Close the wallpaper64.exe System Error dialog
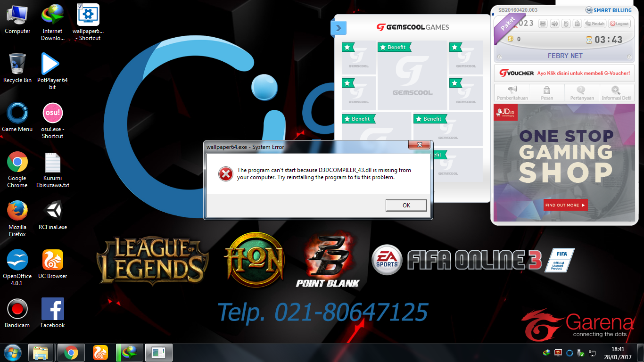 pos(419,145)
